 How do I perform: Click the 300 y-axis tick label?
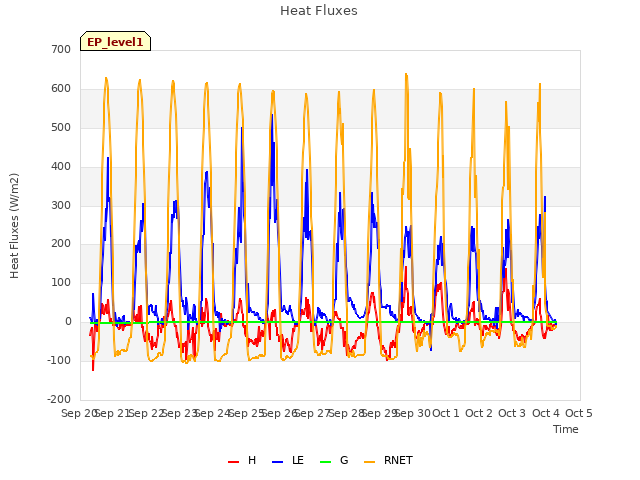pos(61,205)
